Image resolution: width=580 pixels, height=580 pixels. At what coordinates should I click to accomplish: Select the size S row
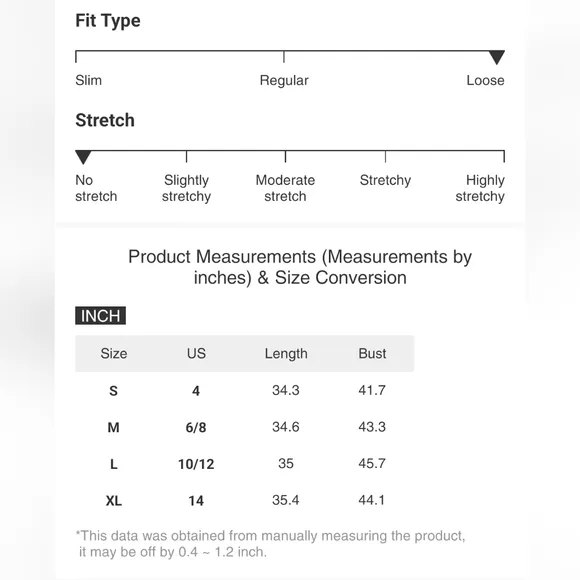(245, 390)
